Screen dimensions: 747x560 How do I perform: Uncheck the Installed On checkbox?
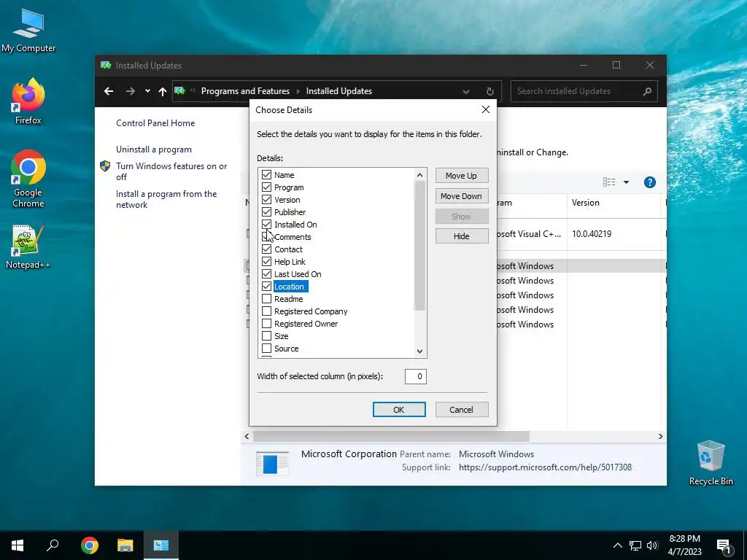(267, 225)
